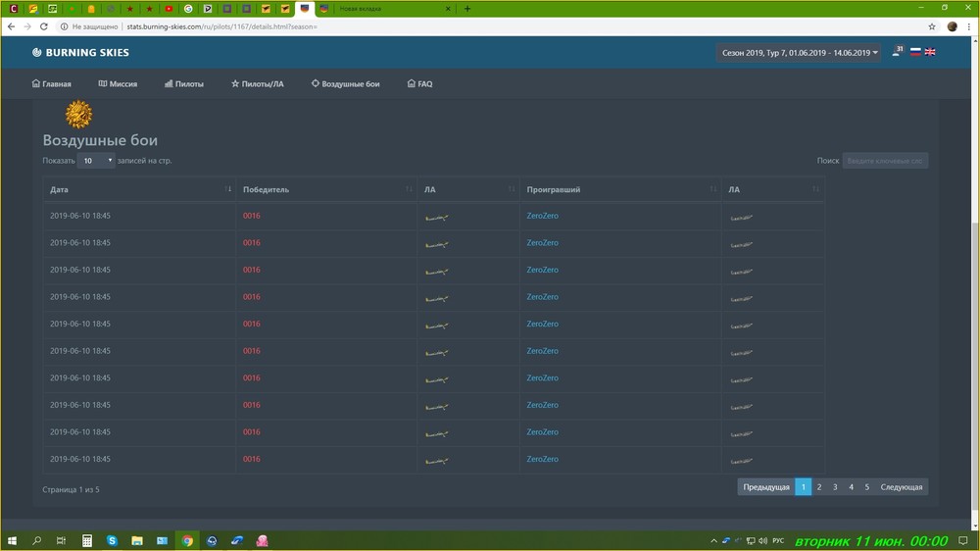Click the golden medal badge icon
The height and width of the screenshot is (551, 980).
pyautogui.click(x=78, y=115)
